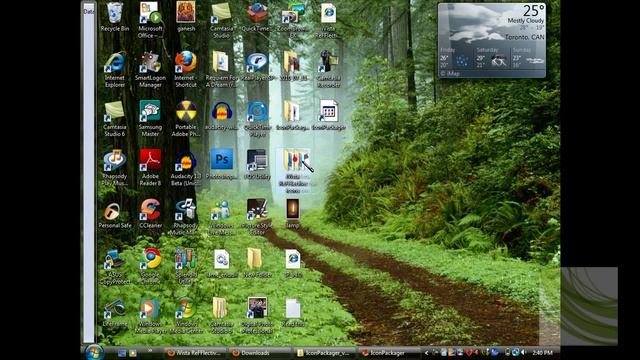The height and width of the screenshot is (360, 640).
Task: Open the RealPlayer SP shortcut
Action: pyautogui.click(x=257, y=66)
